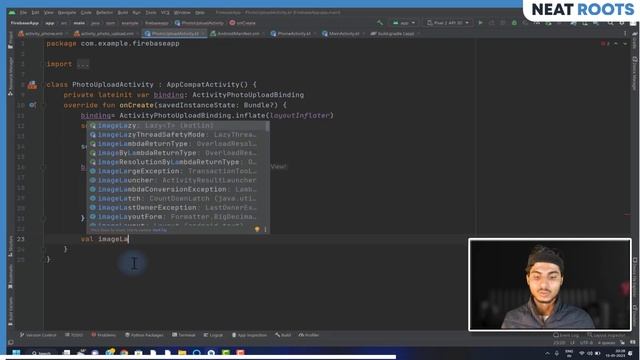Select imageByLambdaReturnType completion suggestion
This screenshot has height=360, width=640.
[x=176, y=153]
